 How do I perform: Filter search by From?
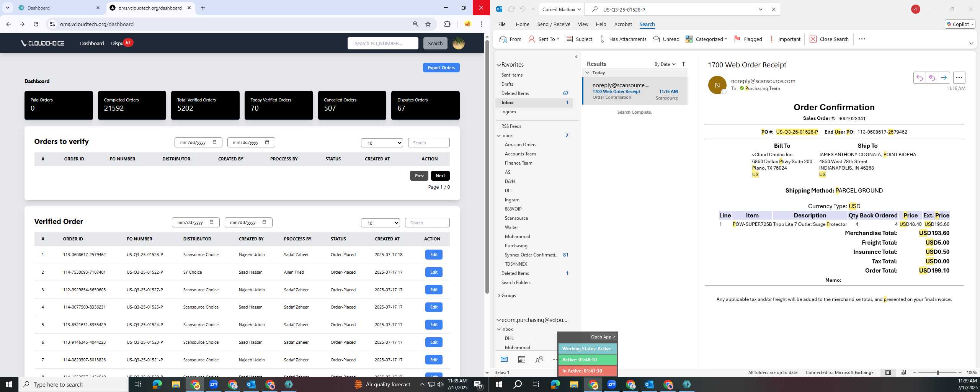coord(510,39)
